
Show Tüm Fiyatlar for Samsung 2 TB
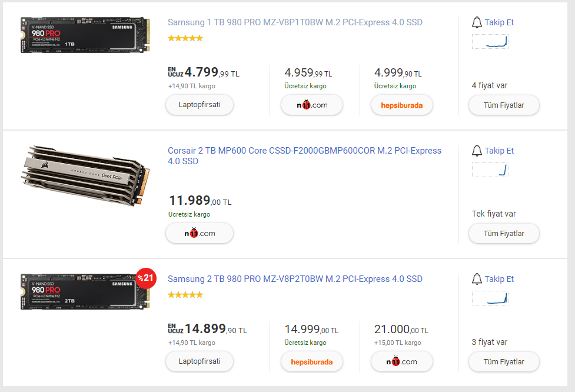(x=504, y=362)
